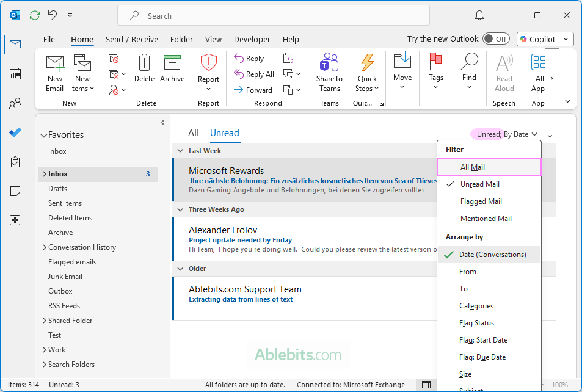Screen dimensions: 582x392
Task: Click the Reply with Meeting icon
Action: (x=288, y=58)
